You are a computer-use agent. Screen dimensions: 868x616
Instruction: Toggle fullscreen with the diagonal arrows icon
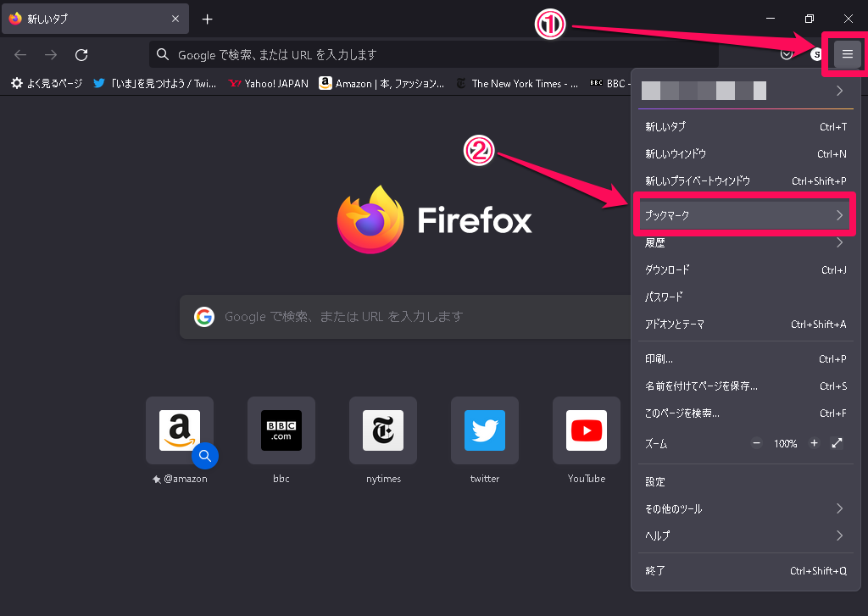837,443
